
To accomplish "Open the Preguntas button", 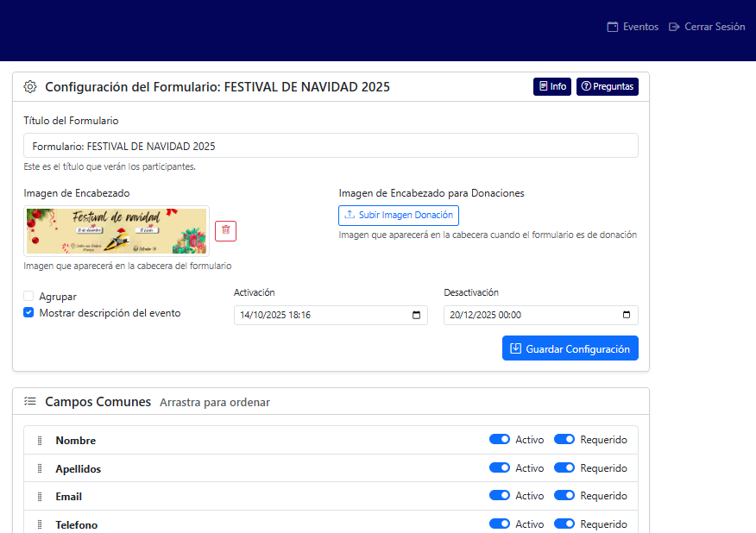I will click(x=608, y=87).
